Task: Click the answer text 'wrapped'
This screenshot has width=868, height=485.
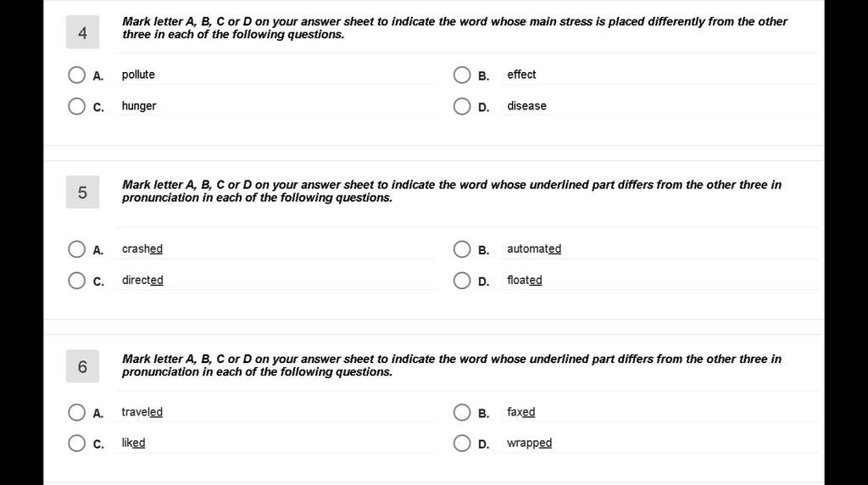Action: tap(529, 443)
